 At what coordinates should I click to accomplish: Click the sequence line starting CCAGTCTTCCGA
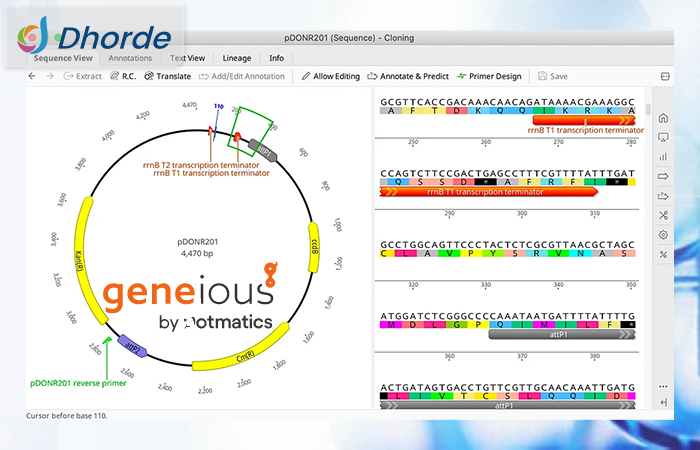pyautogui.click(x=507, y=173)
